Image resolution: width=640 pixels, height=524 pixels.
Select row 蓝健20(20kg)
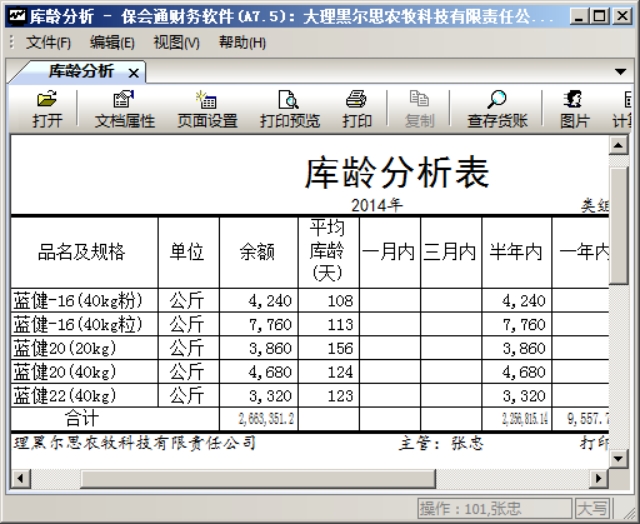pos(310,348)
